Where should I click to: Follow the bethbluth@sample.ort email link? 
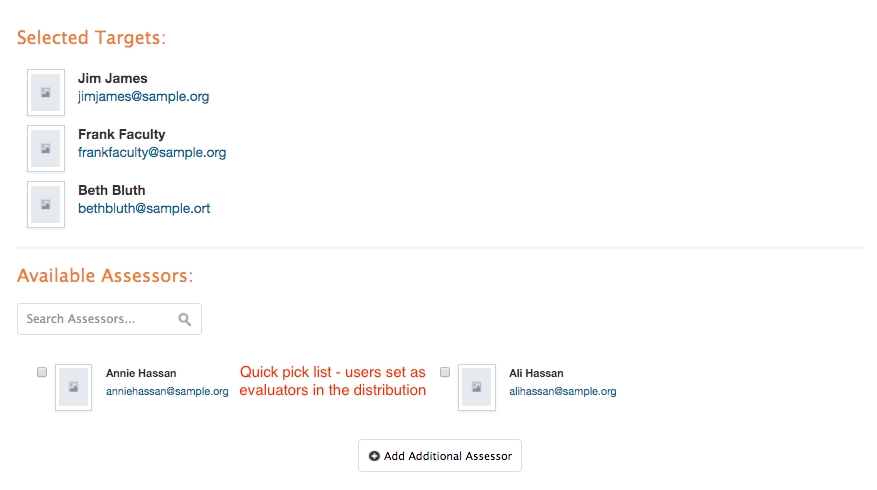tap(144, 209)
